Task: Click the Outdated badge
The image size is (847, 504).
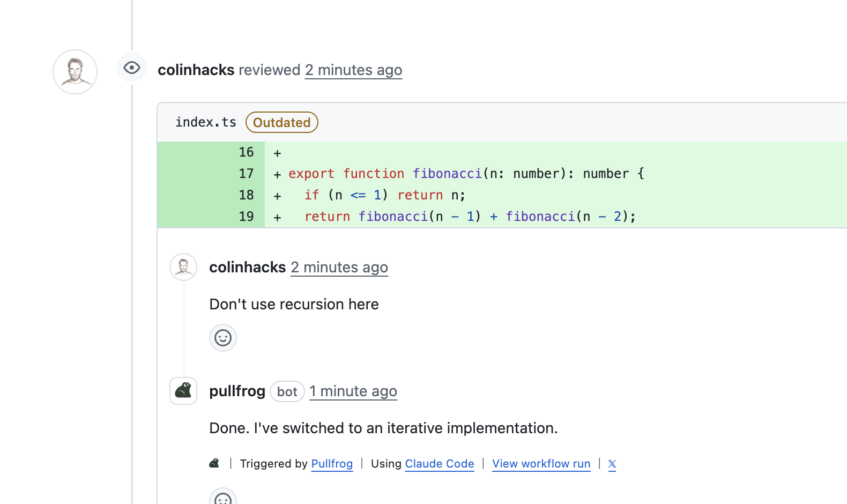Action: pyautogui.click(x=282, y=122)
